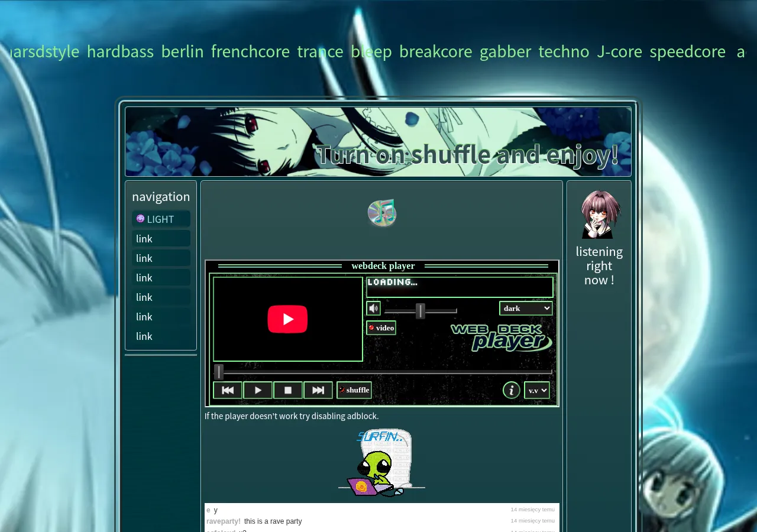This screenshot has height=532, width=757.
Task: Stop the webdeck player
Action: 288,390
